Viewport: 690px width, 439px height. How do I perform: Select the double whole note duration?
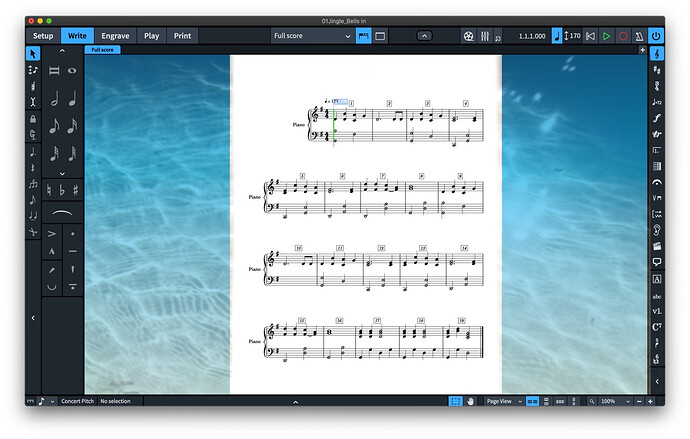pyautogui.click(x=54, y=71)
